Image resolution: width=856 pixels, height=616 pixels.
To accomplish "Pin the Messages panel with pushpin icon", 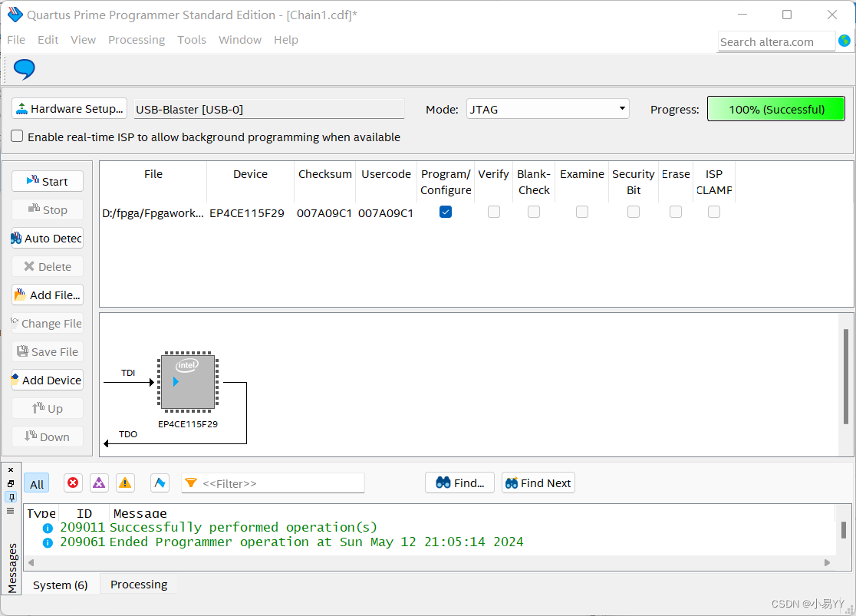I will coord(11,497).
